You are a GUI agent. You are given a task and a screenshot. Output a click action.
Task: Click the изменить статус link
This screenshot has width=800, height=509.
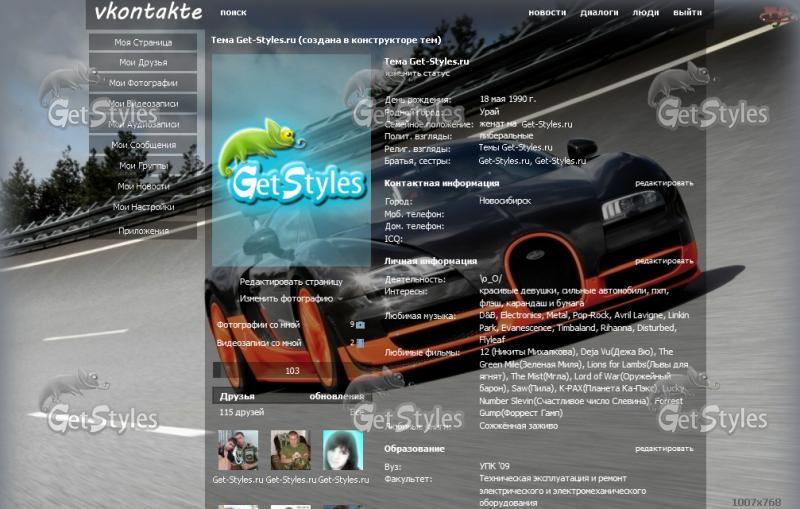[417, 73]
